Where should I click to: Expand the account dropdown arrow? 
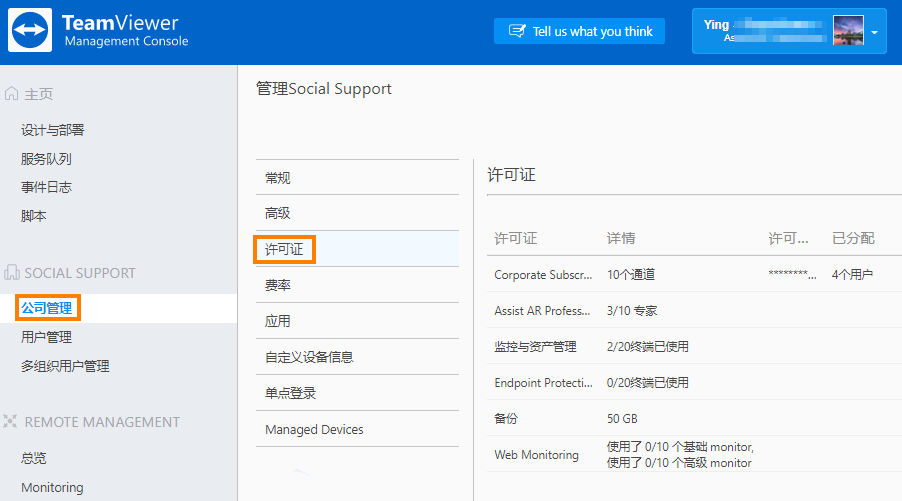tap(874, 32)
